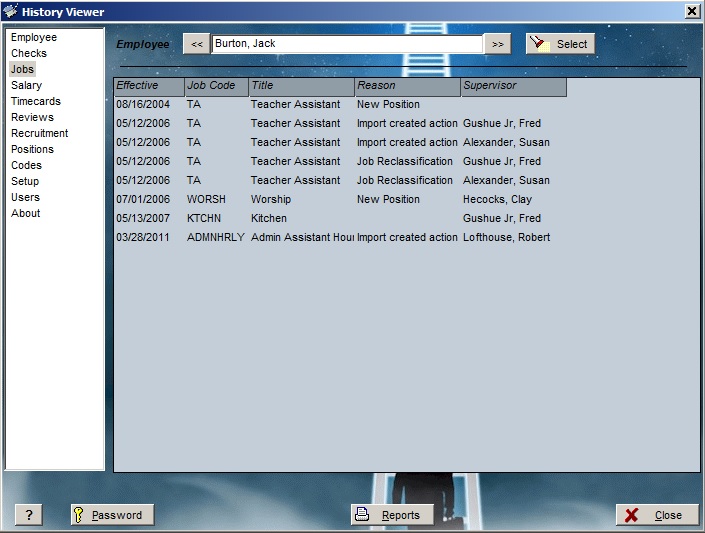Open the Reviews section in sidebar

tap(32, 117)
